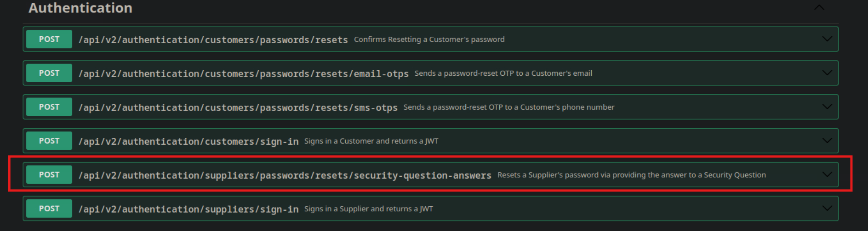Open the customers passwords resets email-otps path
This screenshot has height=231, width=868.
243,74
